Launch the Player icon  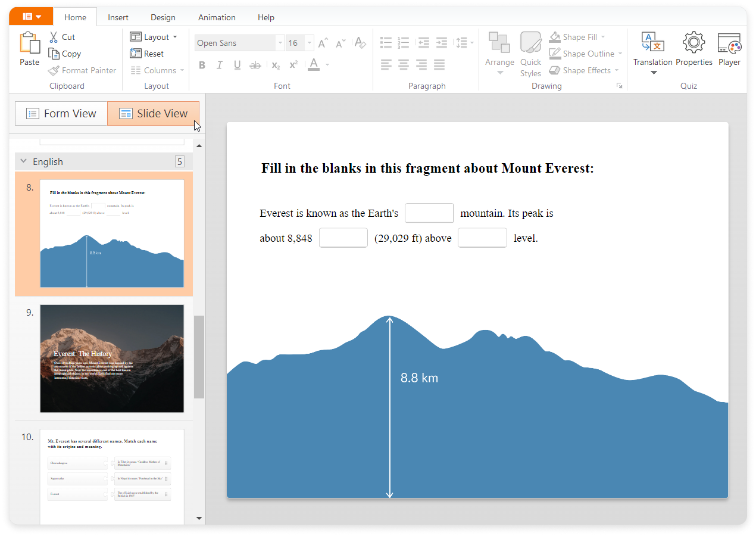point(729,43)
